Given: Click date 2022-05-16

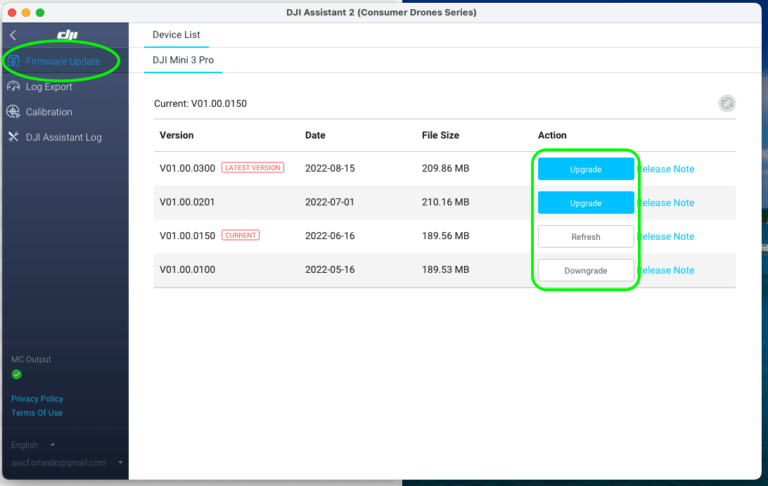Looking at the screenshot, I should coord(330,270).
